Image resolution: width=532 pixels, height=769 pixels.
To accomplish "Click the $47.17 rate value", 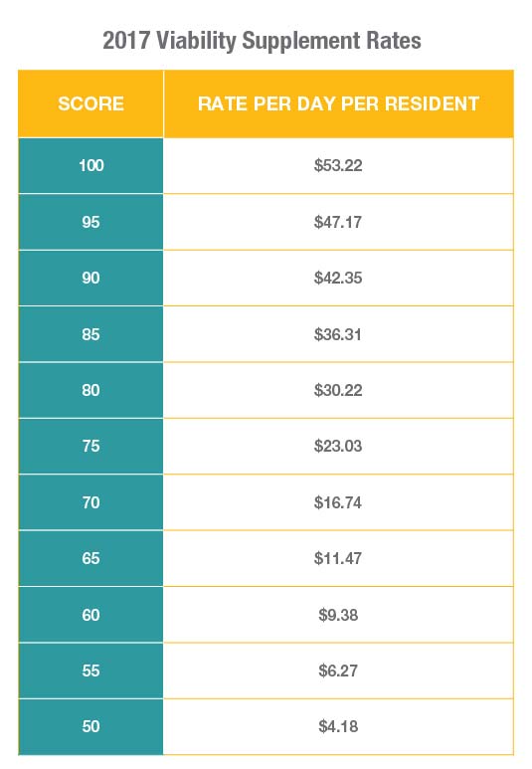I will click(338, 222).
